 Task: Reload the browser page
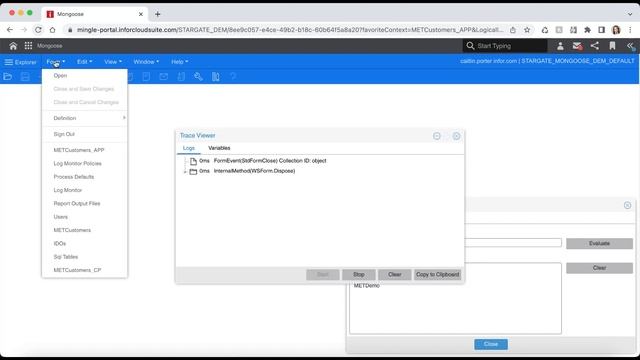click(38, 30)
